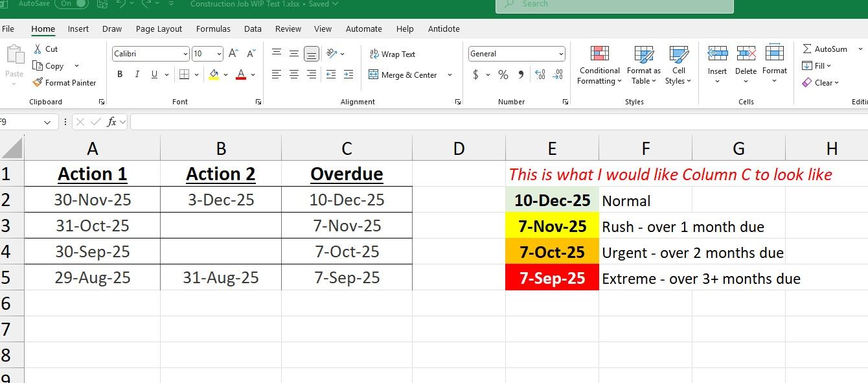Image resolution: width=868 pixels, height=383 pixels.
Task: Apply the Format Painter
Action: (x=65, y=82)
